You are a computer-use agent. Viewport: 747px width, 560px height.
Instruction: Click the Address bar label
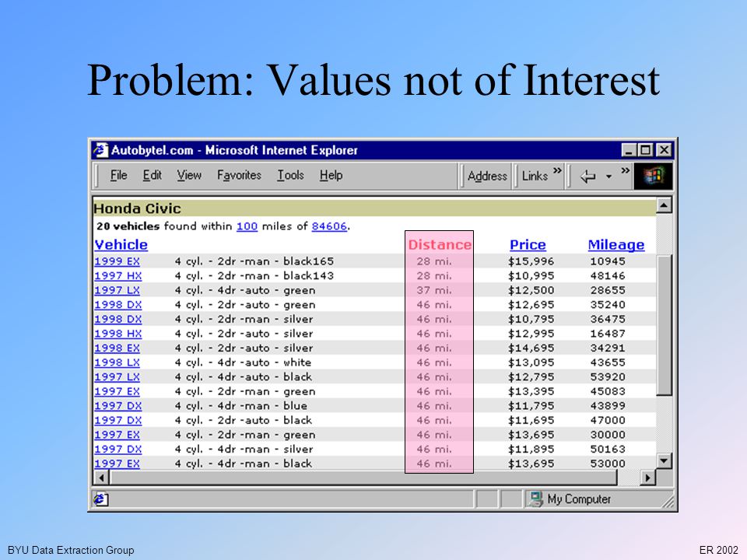click(x=487, y=177)
